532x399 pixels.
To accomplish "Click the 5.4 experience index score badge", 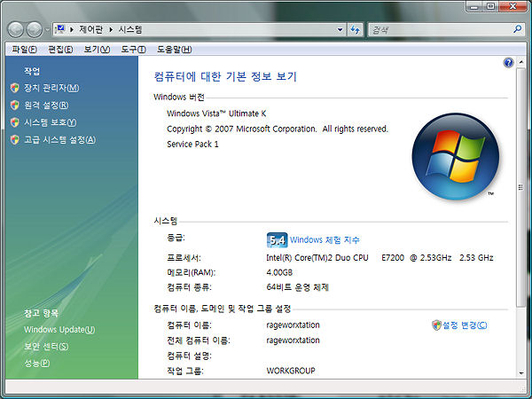I will coord(277,240).
